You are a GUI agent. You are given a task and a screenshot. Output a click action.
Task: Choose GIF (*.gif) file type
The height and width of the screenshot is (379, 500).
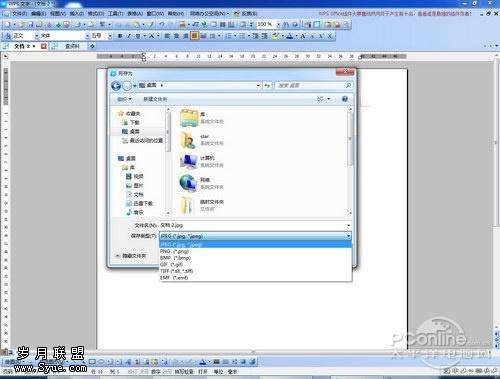coord(256,265)
